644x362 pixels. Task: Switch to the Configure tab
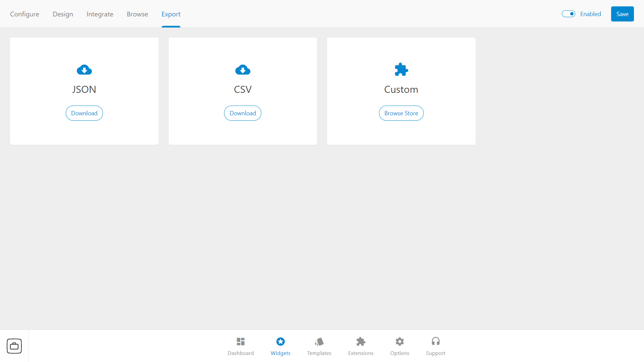pyautogui.click(x=24, y=14)
